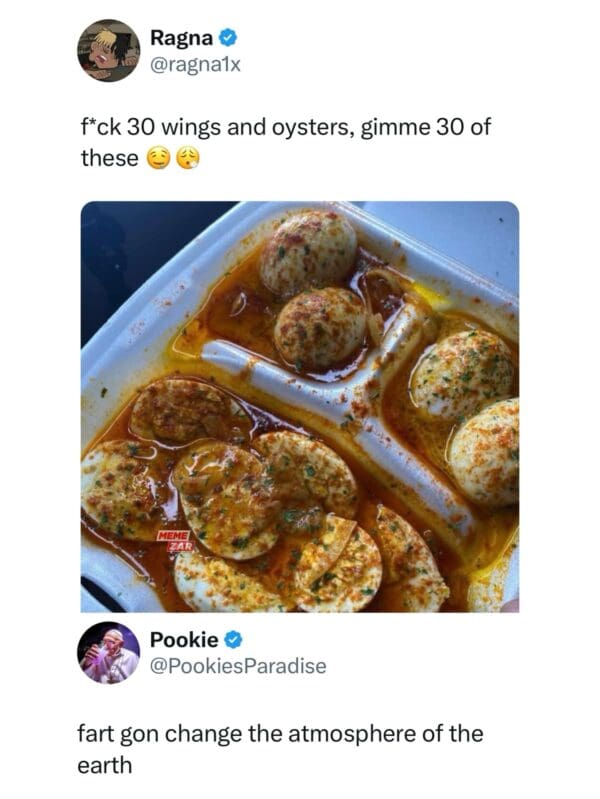Click the word 'wings' in the tweet
This screenshot has width=600, height=799.
[180, 129]
